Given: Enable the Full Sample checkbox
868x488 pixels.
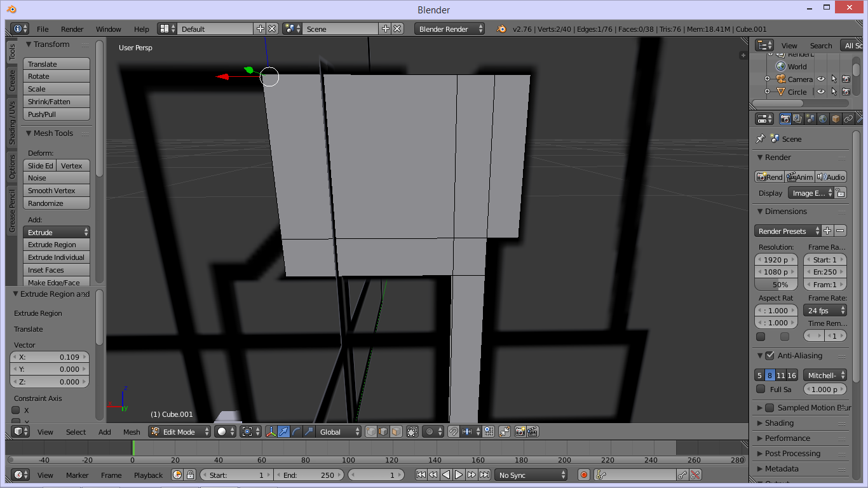Looking at the screenshot, I should [x=761, y=389].
